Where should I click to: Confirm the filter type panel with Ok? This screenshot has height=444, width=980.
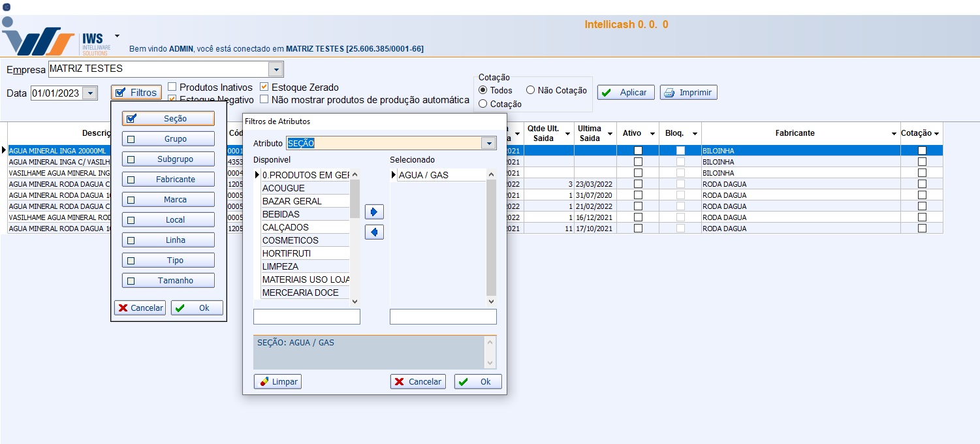(197, 308)
